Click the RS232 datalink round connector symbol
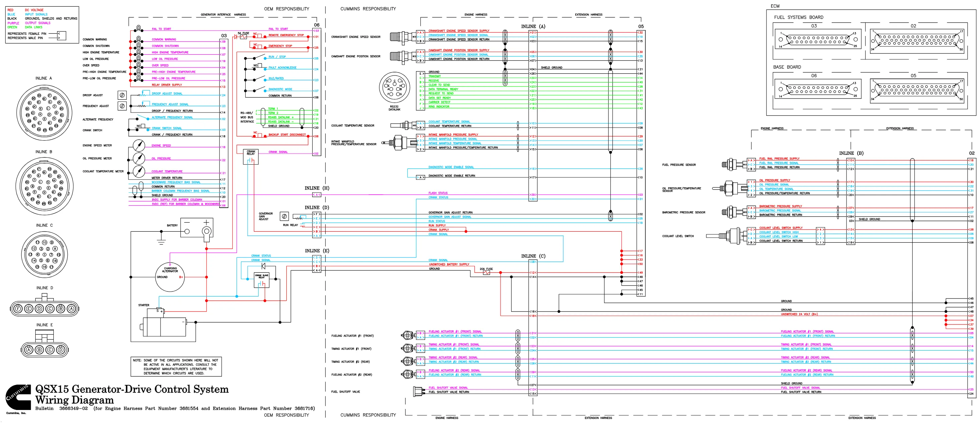Screen dimensions: 980x423 394,87
